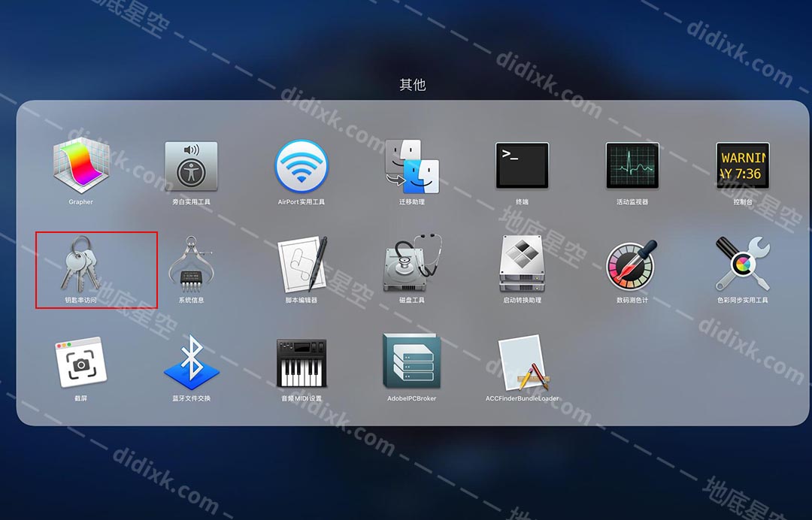Open the Terminal (终端) app
Image resolution: width=812 pixels, height=520 pixels.
(x=522, y=165)
